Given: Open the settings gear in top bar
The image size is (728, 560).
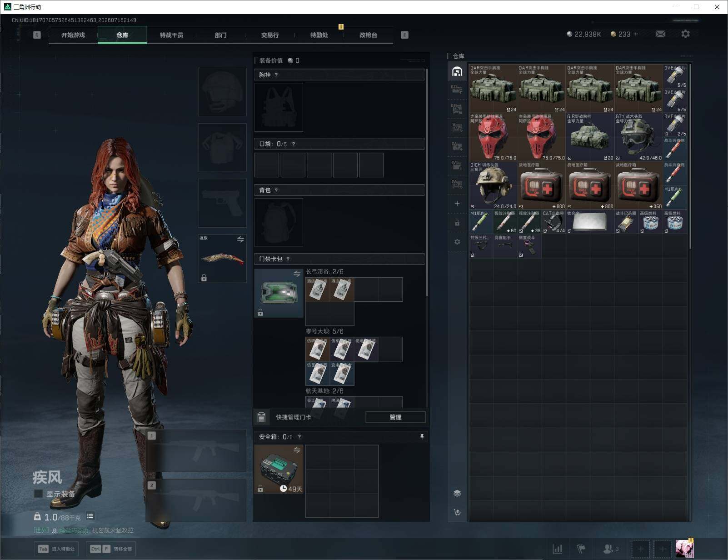Looking at the screenshot, I should (x=685, y=34).
